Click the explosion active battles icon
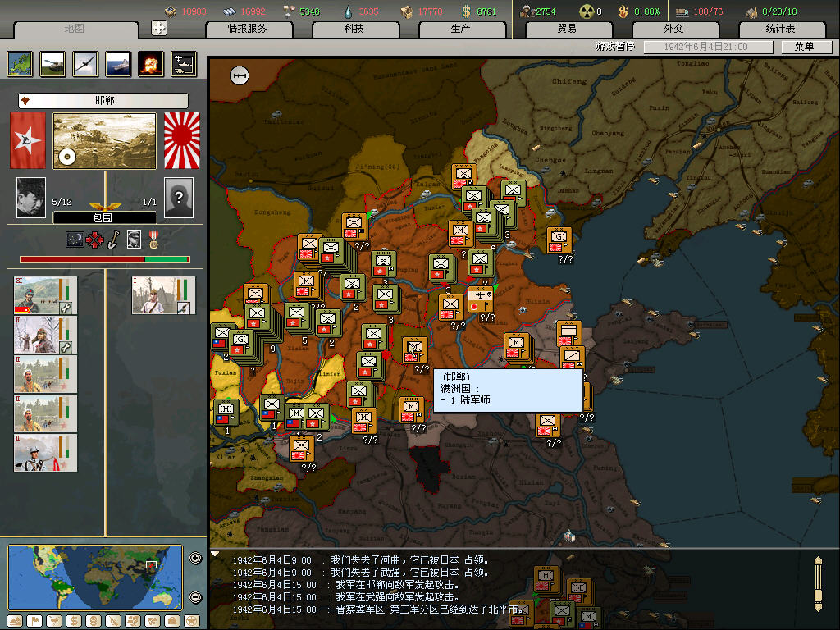This screenshot has height=630, width=840. (x=151, y=64)
